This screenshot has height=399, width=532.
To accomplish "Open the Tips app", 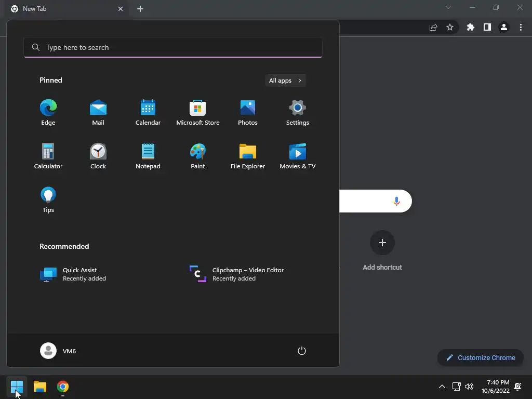I will 48,200.
